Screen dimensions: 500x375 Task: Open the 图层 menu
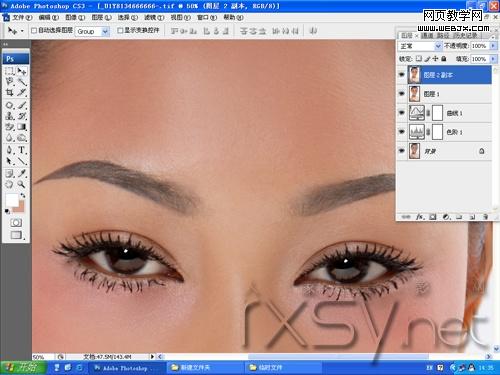(x=101, y=17)
